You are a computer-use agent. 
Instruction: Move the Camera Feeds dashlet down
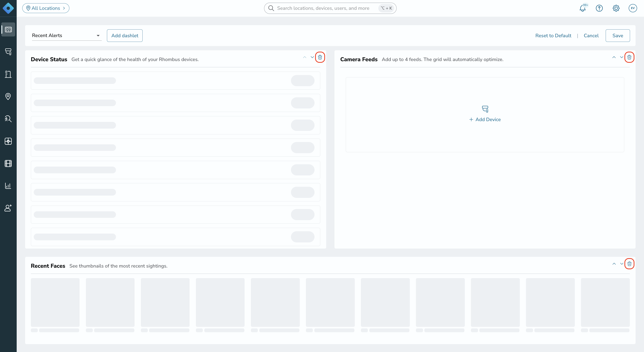point(622,57)
